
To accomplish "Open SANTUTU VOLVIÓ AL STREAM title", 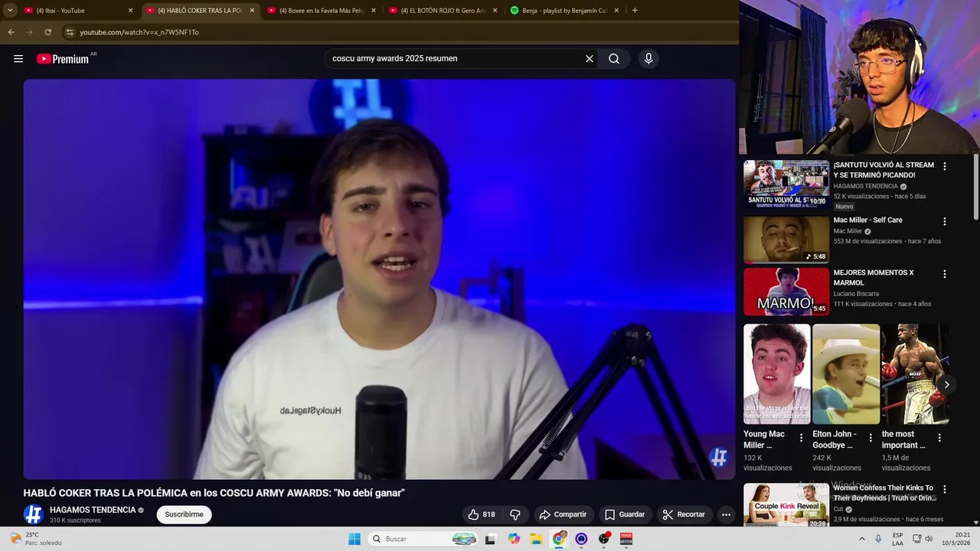I will click(884, 170).
